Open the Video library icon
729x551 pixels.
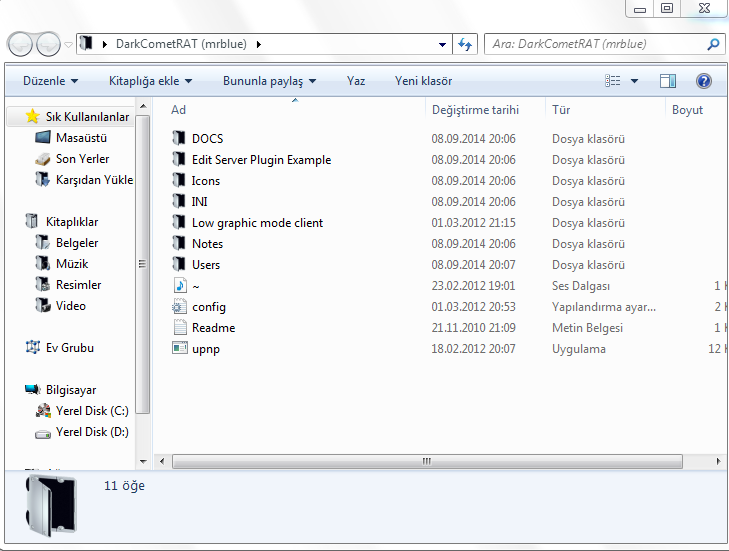(42, 305)
